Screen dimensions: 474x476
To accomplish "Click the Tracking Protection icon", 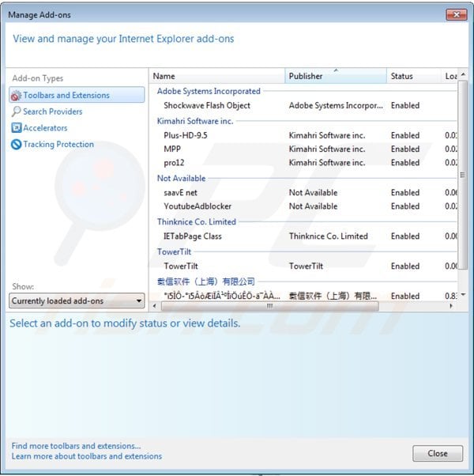I will coord(16,144).
